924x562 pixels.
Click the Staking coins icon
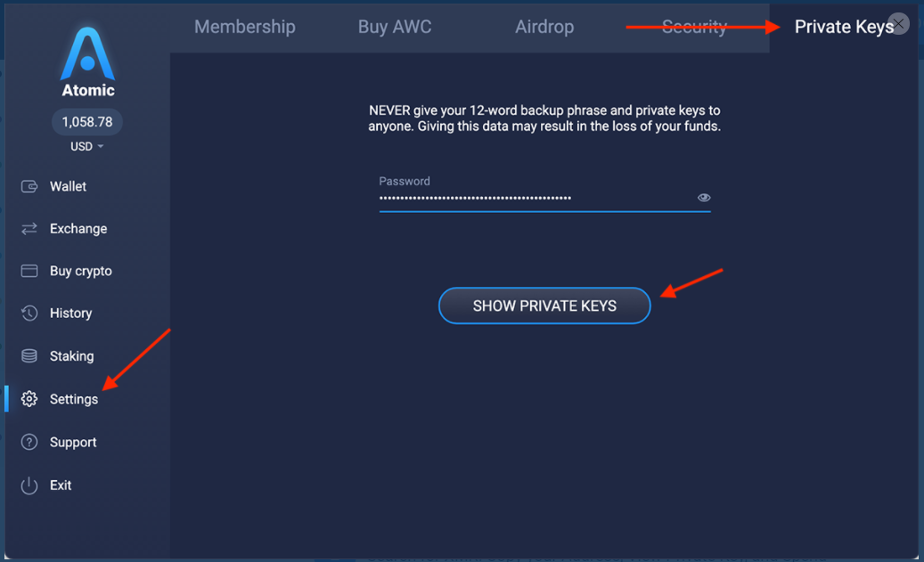tap(29, 356)
